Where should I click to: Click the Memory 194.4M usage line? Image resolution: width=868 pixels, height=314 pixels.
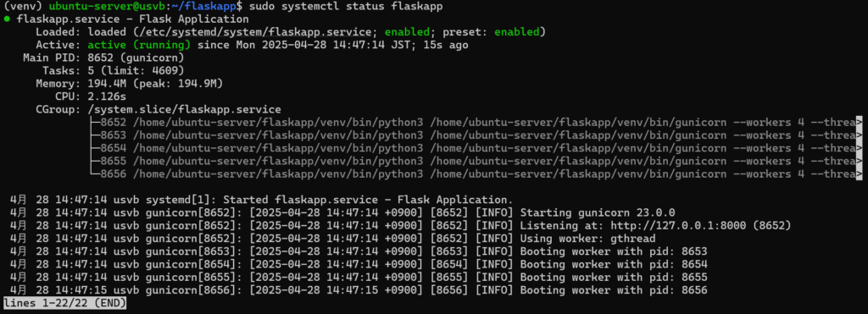tap(129, 84)
